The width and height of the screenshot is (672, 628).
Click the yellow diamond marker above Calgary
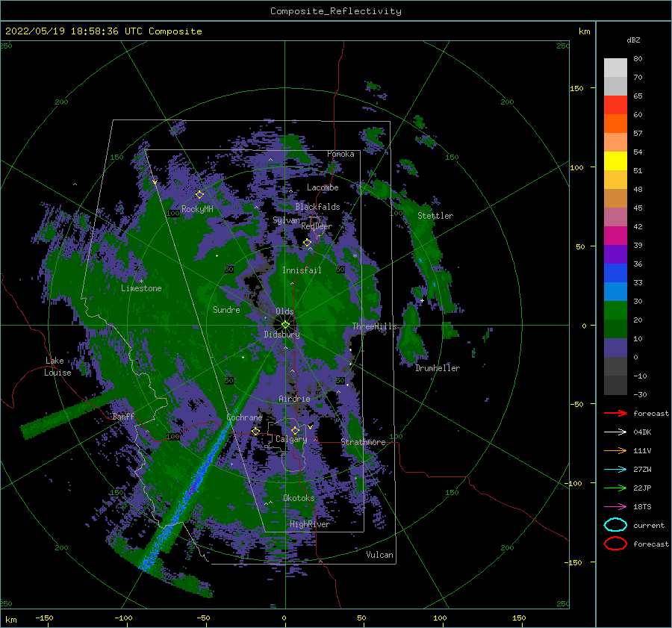tap(295, 430)
